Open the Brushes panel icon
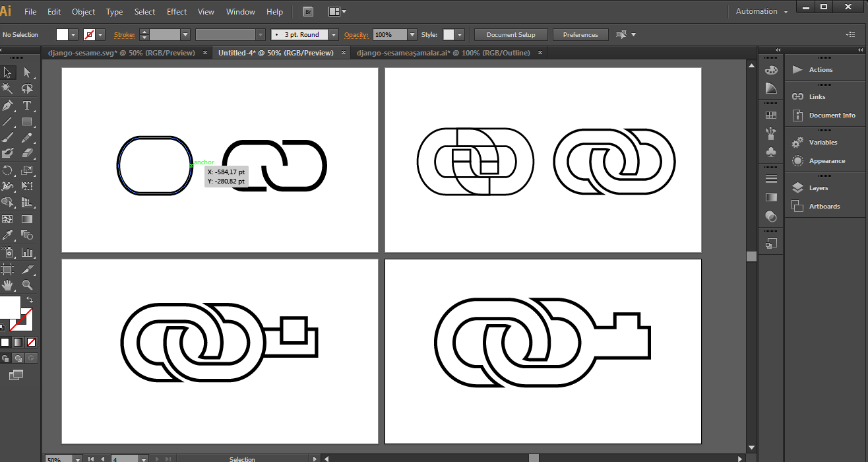Screen dimensions: 868x462 771,133
